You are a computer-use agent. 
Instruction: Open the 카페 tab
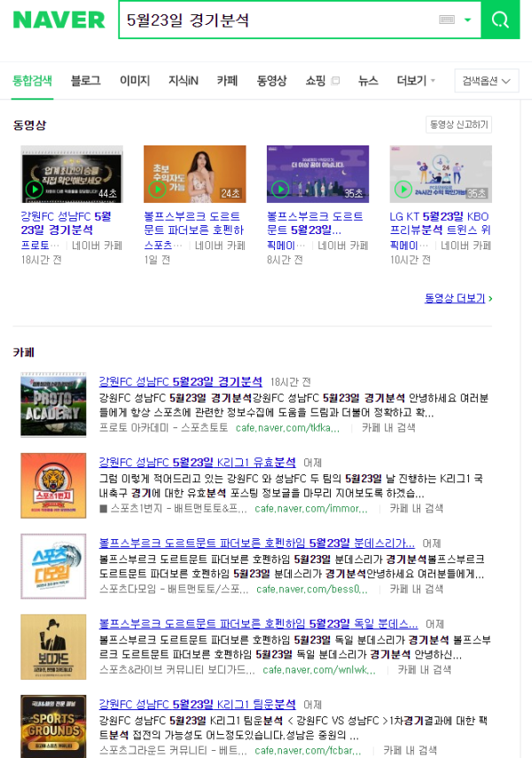[227, 81]
